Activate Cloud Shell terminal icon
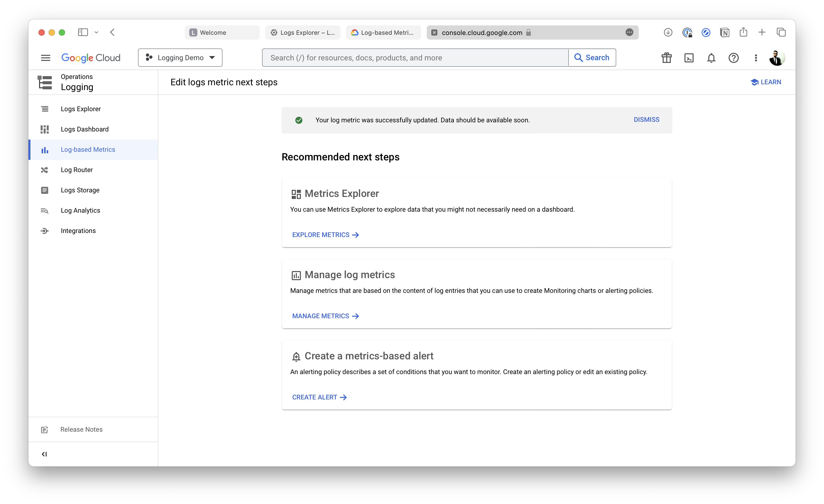The image size is (824, 504). click(689, 58)
